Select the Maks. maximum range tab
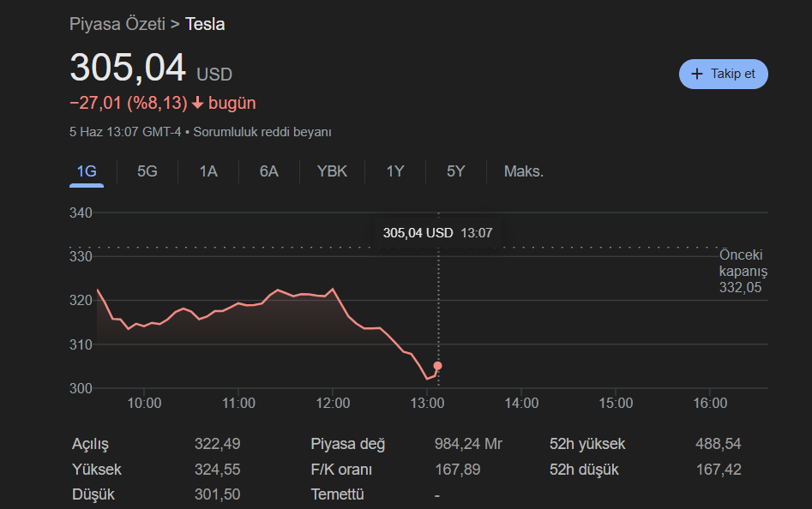 [523, 171]
